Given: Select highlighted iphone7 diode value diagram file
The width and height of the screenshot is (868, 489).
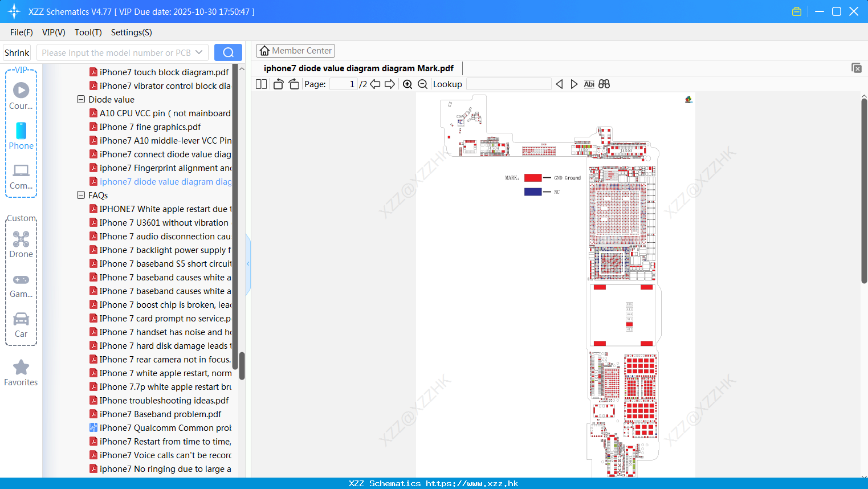Looking at the screenshot, I should [160, 181].
